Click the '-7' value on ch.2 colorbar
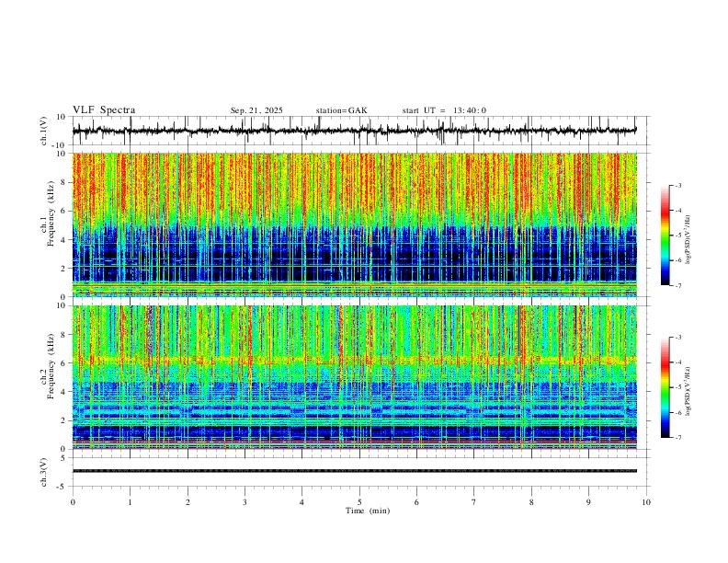 pos(678,438)
